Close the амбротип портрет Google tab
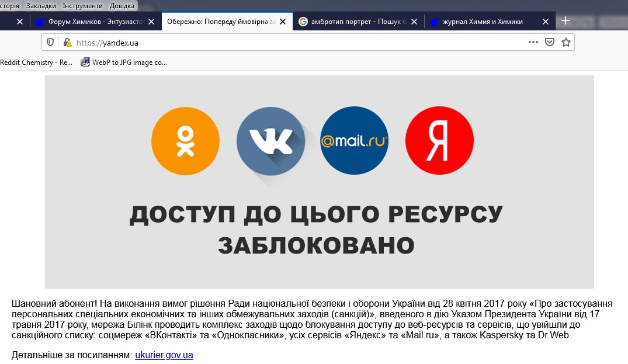The width and height of the screenshot is (628, 364). click(x=414, y=22)
